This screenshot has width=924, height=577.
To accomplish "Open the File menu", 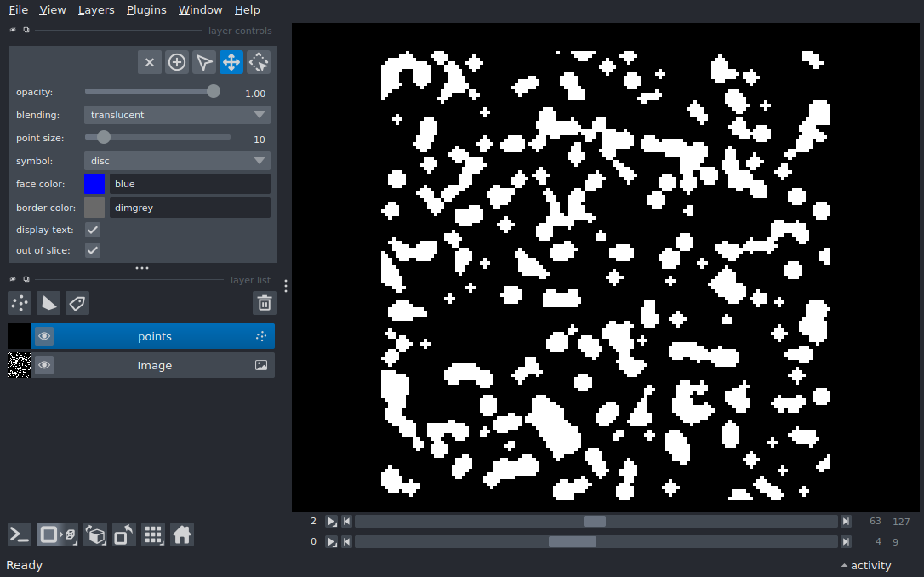I will coord(18,10).
